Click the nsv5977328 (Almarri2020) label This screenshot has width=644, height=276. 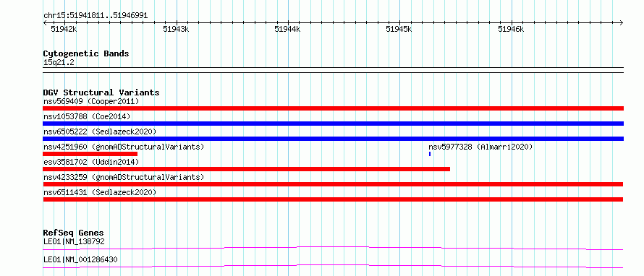480,147
